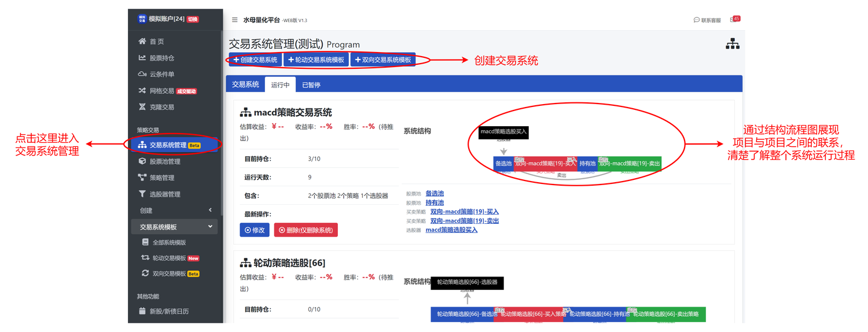The width and height of the screenshot is (868, 332).
Task: Open the notification icon with 45 badge
Action: [x=734, y=19]
